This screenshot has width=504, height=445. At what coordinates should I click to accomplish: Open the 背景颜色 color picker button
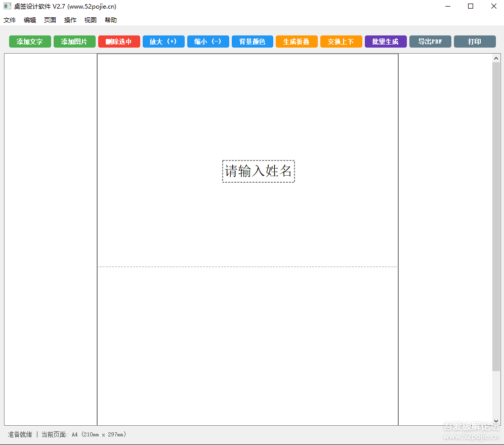click(252, 42)
